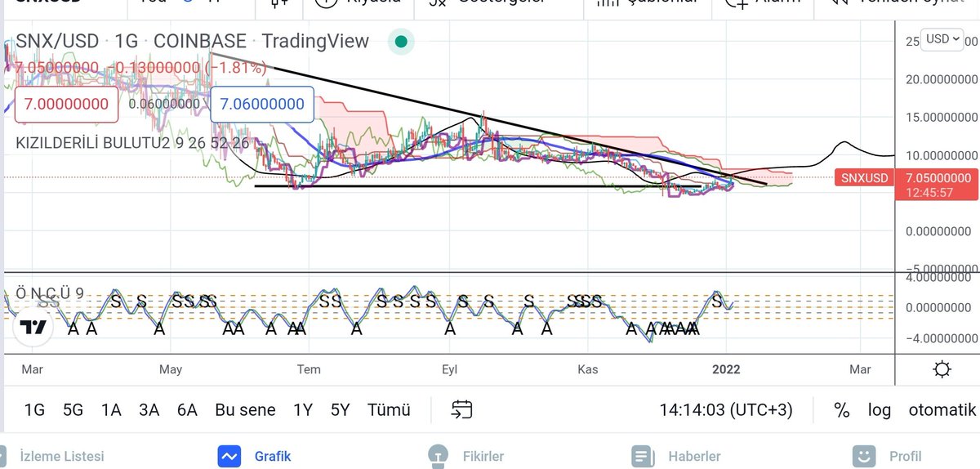Image resolution: width=980 pixels, height=469 pixels.
Task: Click the Eyl label on the time axis
Action: (448, 369)
